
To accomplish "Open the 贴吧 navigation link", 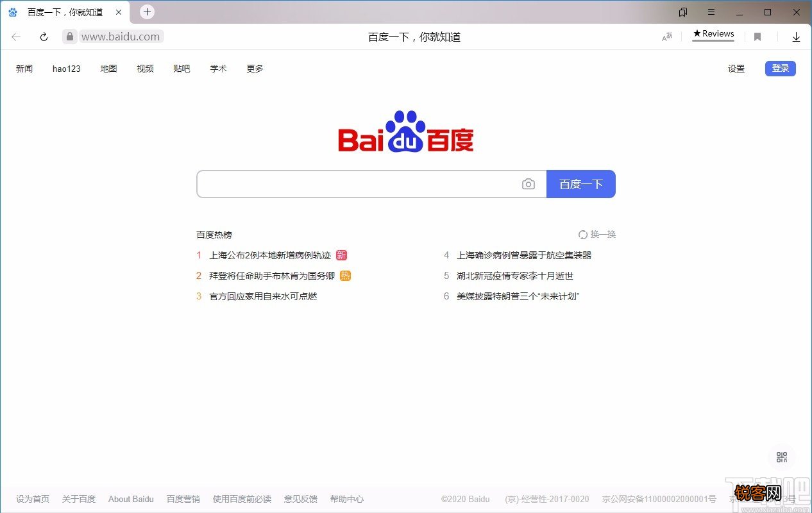I will 182,69.
